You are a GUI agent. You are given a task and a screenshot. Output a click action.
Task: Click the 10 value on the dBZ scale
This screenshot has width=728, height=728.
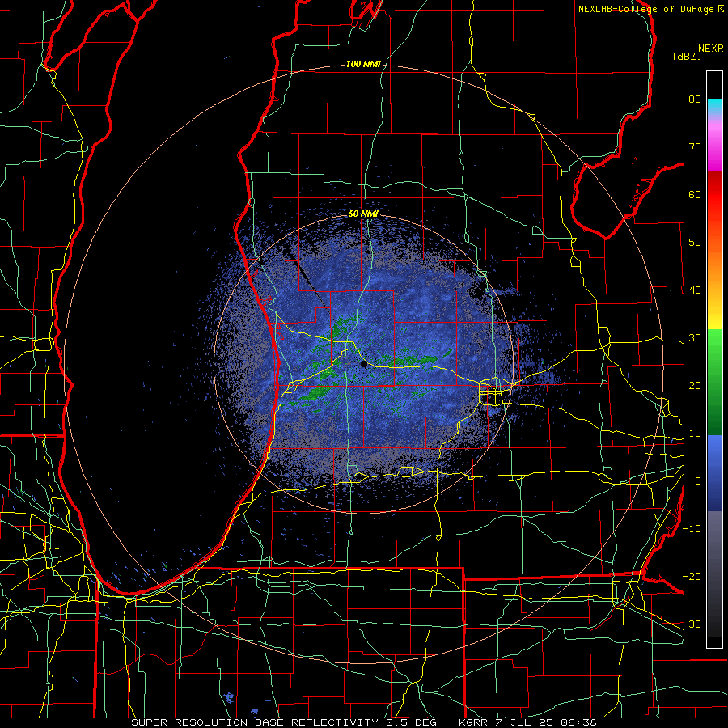[x=695, y=434]
